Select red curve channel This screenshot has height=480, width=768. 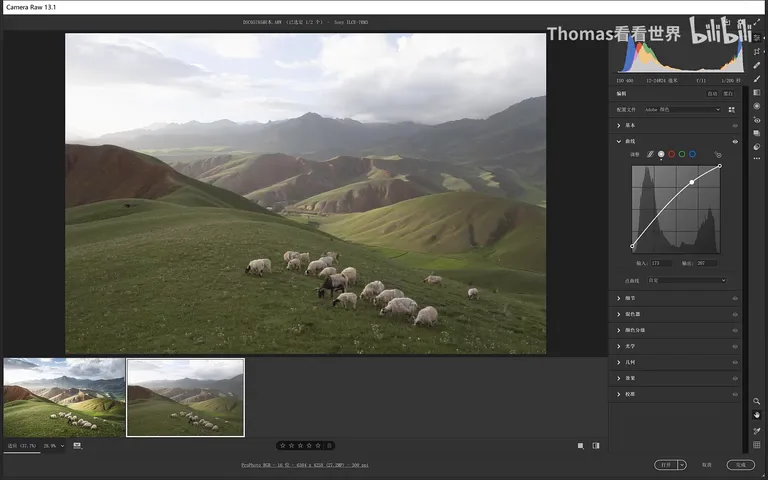(x=672, y=154)
